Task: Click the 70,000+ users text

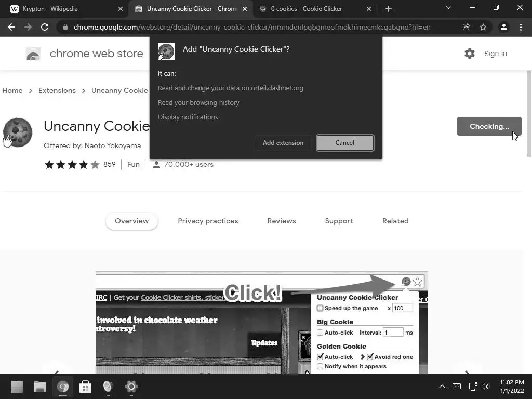Action: point(189,165)
